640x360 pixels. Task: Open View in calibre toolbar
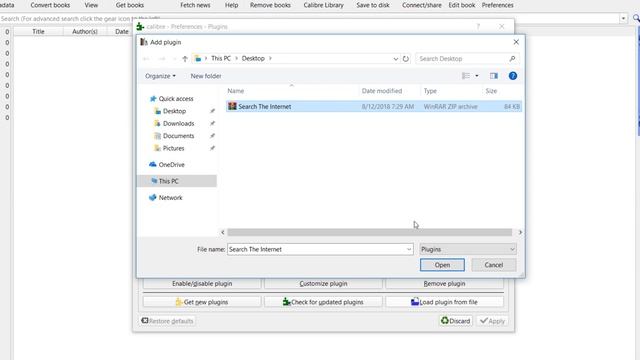click(x=91, y=5)
